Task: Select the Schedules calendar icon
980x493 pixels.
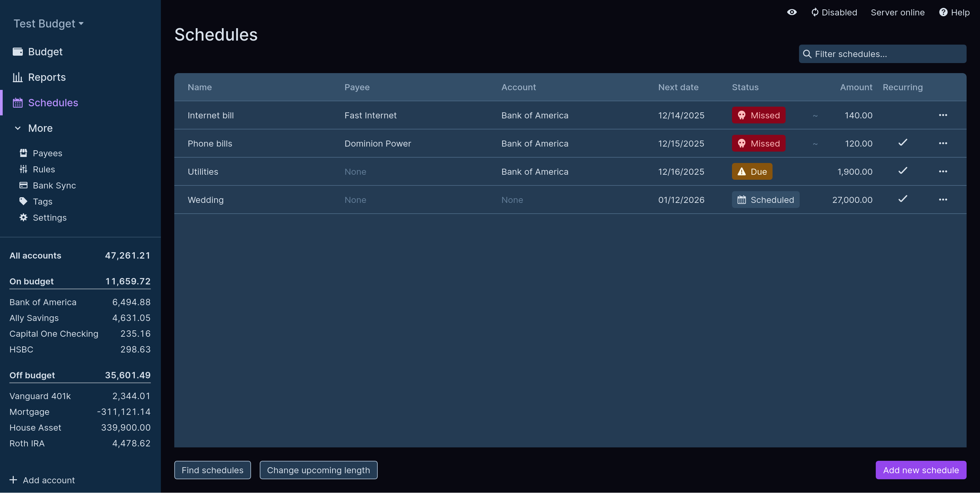Action: 17,102
